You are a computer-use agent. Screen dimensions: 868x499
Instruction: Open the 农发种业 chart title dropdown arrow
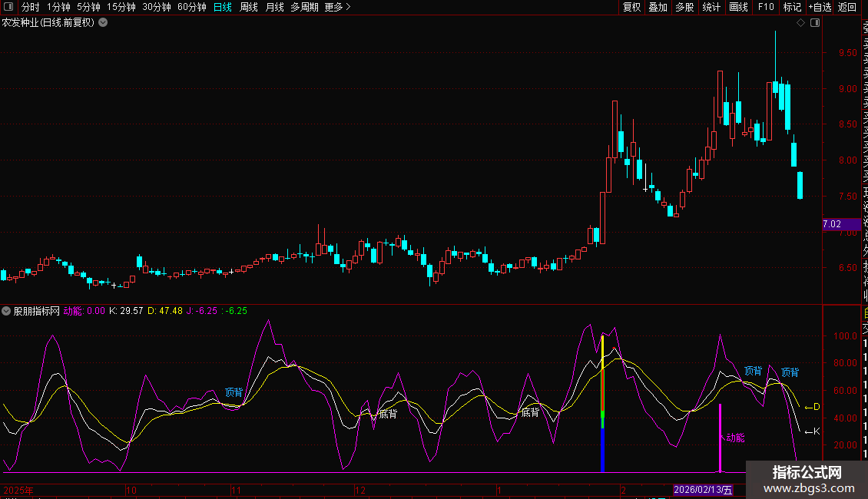(103, 22)
